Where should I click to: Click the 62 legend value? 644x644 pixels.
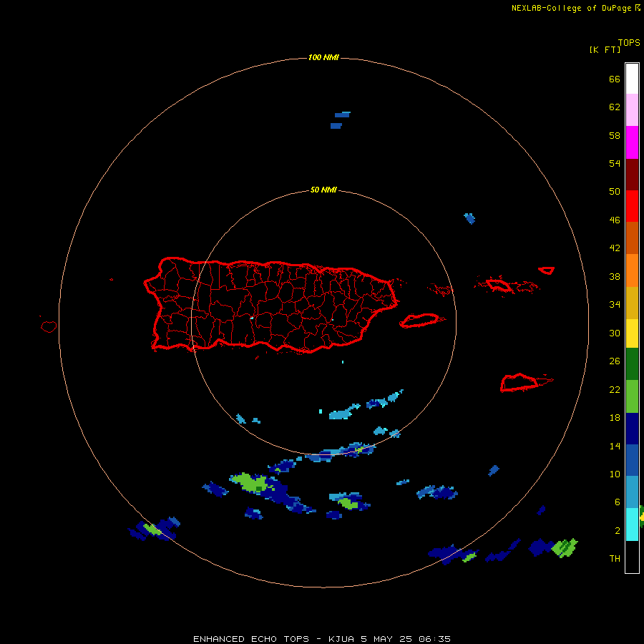point(615,107)
